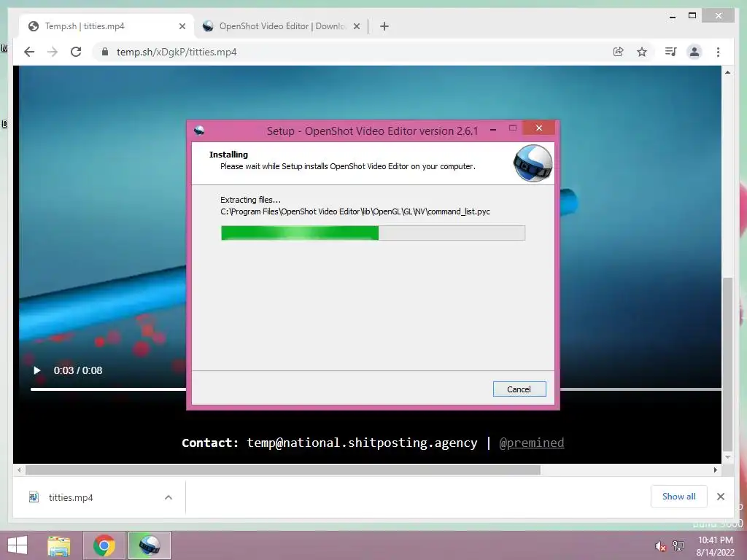This screenshot has height=560, width=747.
Task: Open the network tray icon
Action: click(x=678, y=545)
